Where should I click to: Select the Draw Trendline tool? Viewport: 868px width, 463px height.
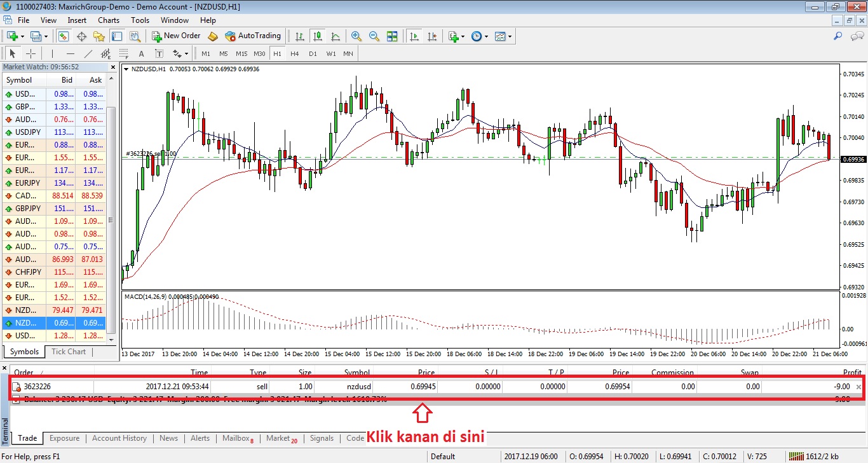[x=88, y=54]
